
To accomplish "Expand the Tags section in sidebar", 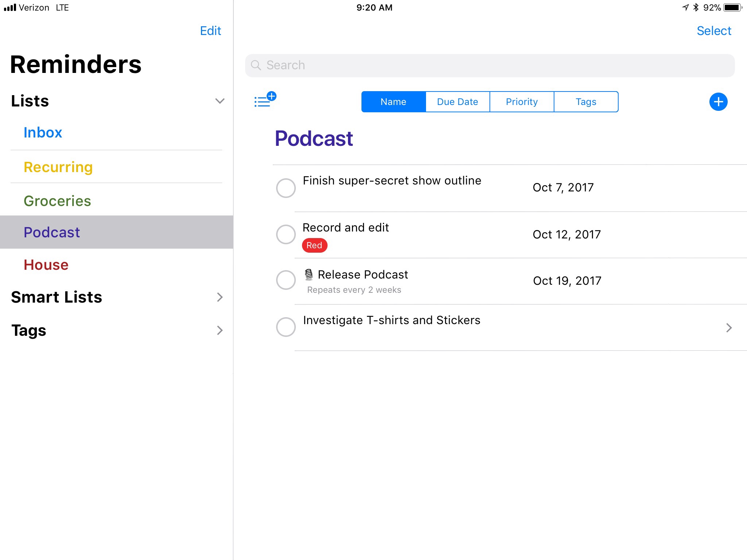I will (220, 330).
